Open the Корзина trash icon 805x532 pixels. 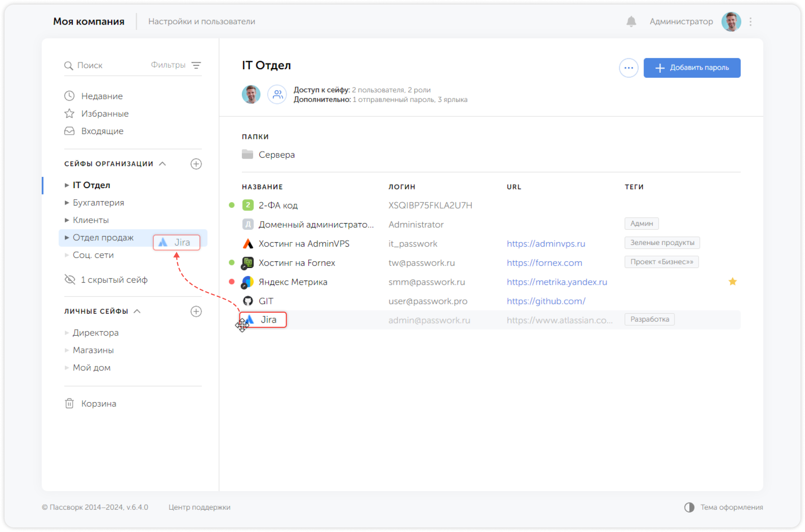69,404
